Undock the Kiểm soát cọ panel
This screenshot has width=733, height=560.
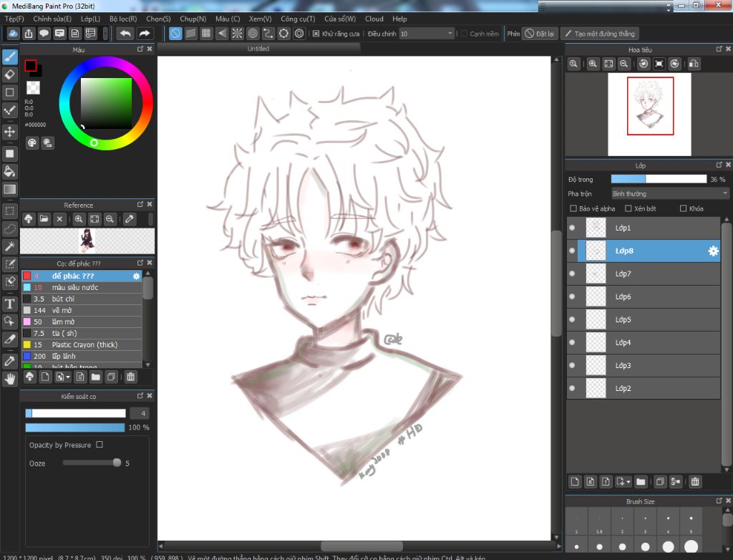140,396
